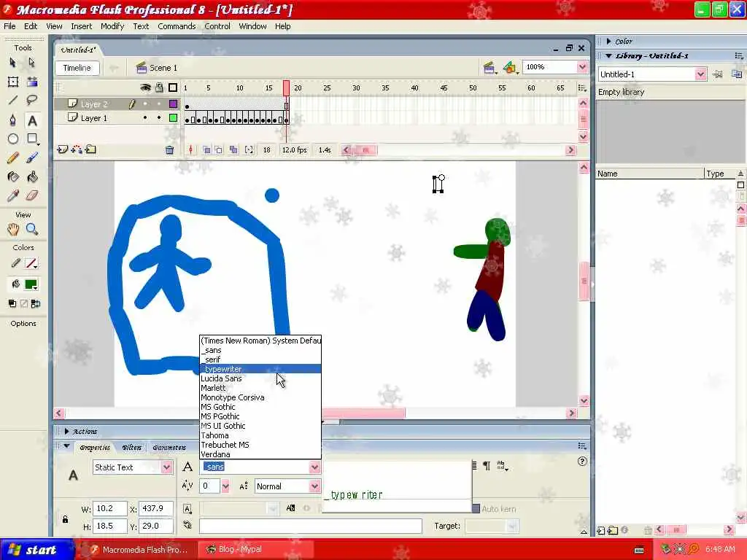
Task: Select the Hand tool
Action: (13, 230)
